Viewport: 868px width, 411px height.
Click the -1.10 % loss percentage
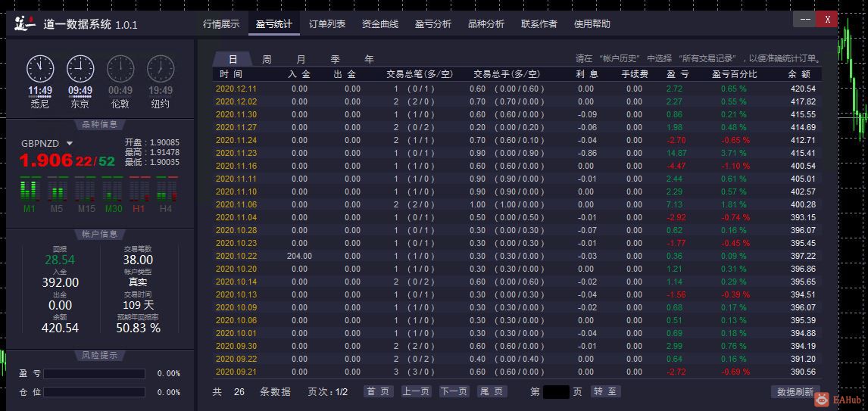pyautogui.click(x=735, y=166)
